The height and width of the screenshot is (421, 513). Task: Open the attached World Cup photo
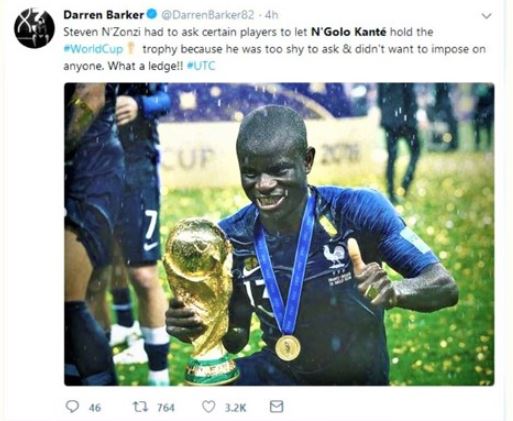click(x=279, y=234)
